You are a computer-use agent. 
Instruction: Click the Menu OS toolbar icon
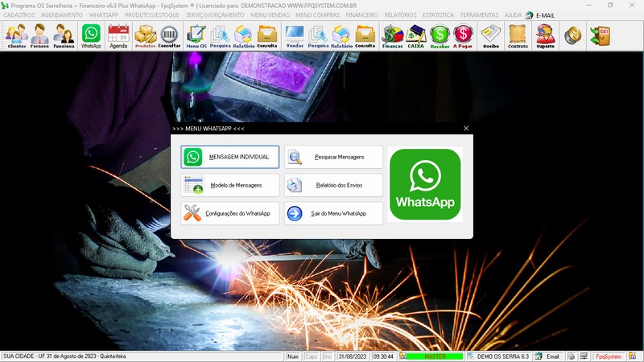click(x=196, y=35)
